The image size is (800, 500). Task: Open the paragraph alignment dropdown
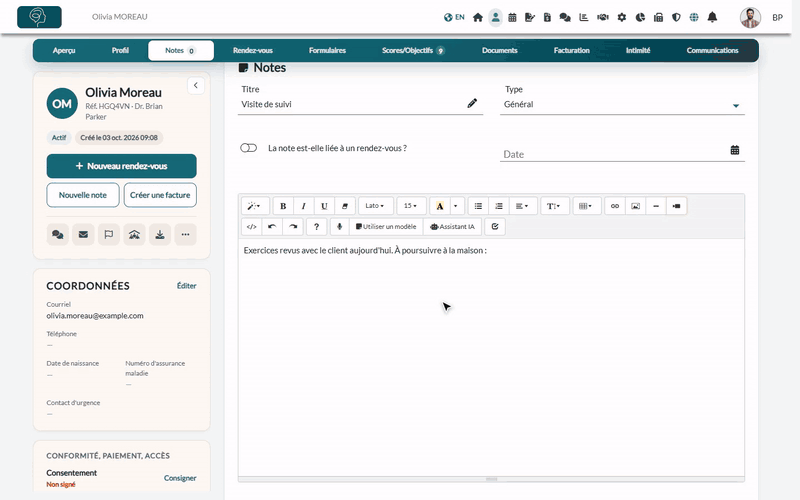[522, 206]
